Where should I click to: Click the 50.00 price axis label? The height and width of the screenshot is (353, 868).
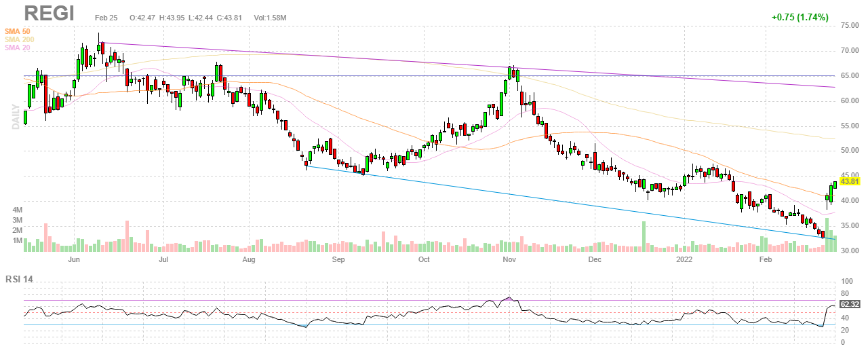(850, 151)
